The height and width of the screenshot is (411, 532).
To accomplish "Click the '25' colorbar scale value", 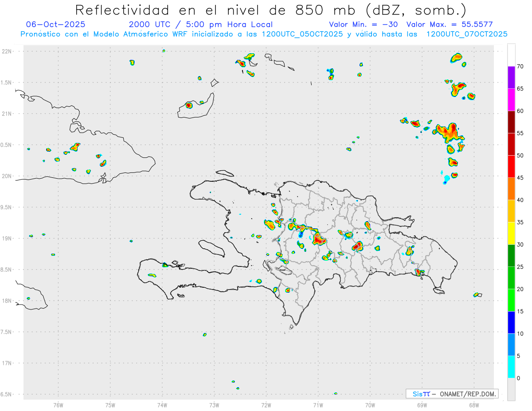I will tap(520, 267).
